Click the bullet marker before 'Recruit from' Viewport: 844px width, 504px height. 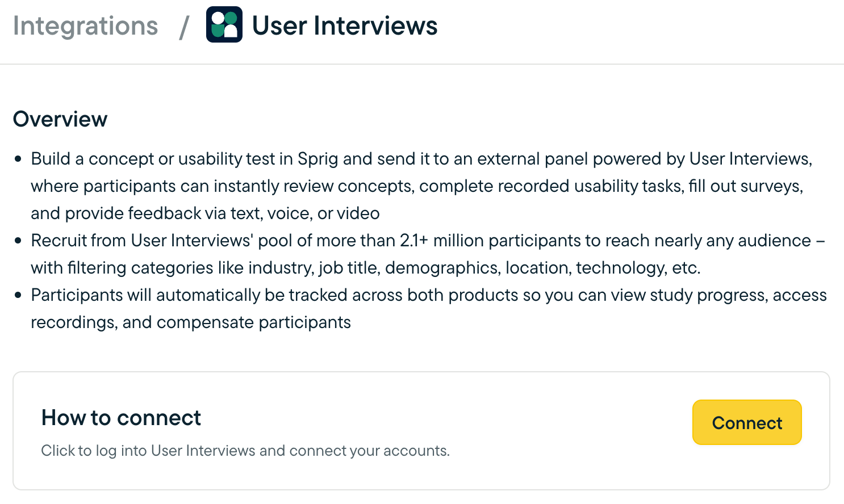pyautogui.click(x=18, y=241)
